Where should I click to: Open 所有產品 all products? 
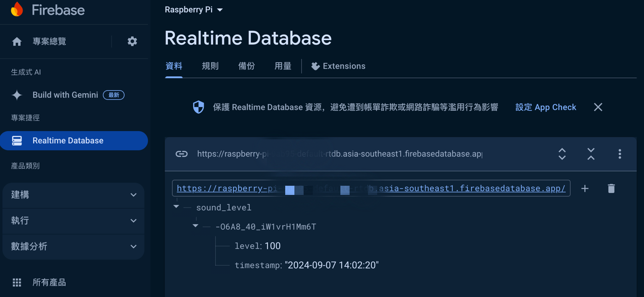click(x=49, y=282)
